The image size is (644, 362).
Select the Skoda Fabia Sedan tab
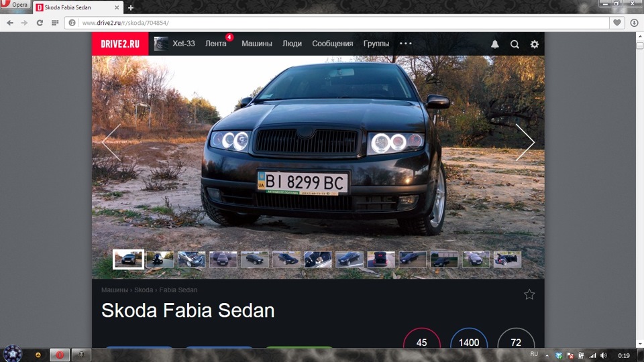[x=77, y=7]
